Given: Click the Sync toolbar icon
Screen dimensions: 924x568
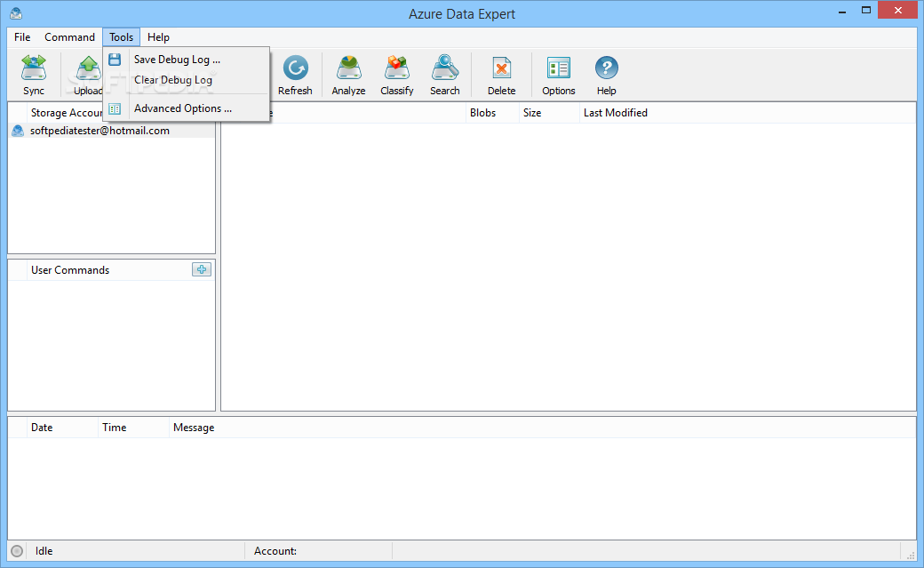Looking at the screenshot, I should click(34, 75).
